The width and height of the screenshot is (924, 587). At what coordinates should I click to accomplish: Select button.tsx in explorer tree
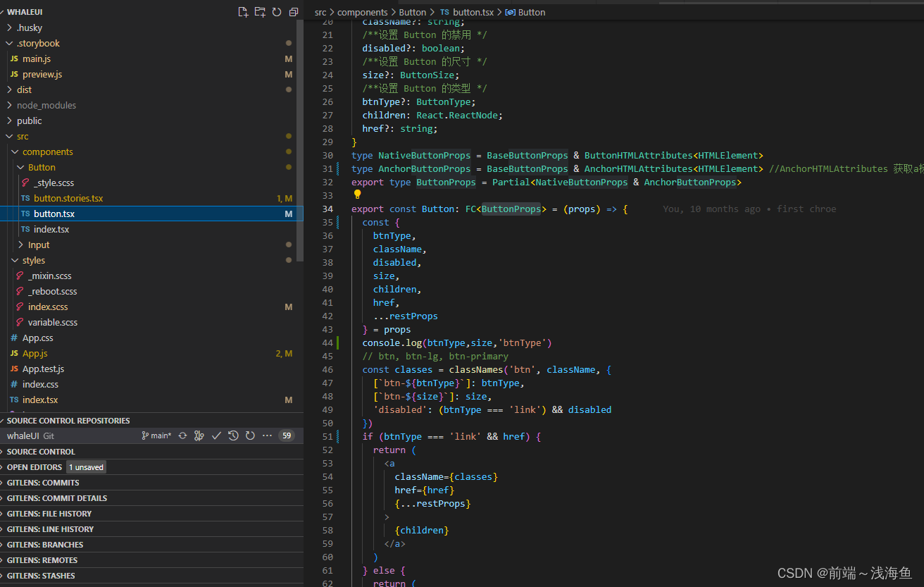151,214
